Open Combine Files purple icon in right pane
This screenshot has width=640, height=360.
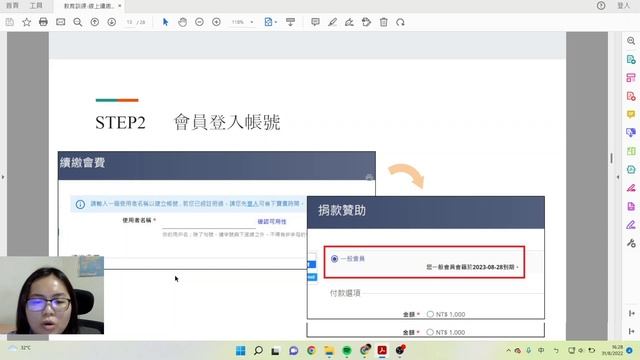coord(631,133)
